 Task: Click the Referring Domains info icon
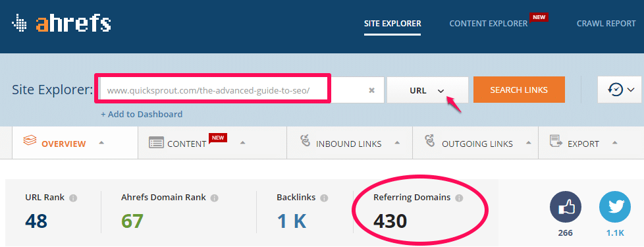pos(459,198)
